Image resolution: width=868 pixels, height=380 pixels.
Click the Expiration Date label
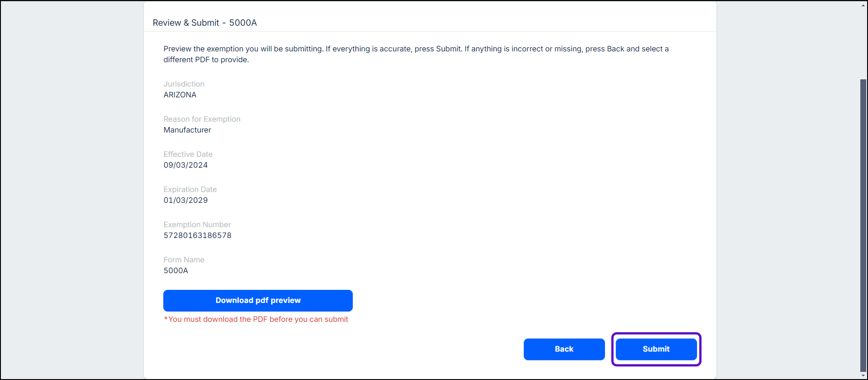190,190
